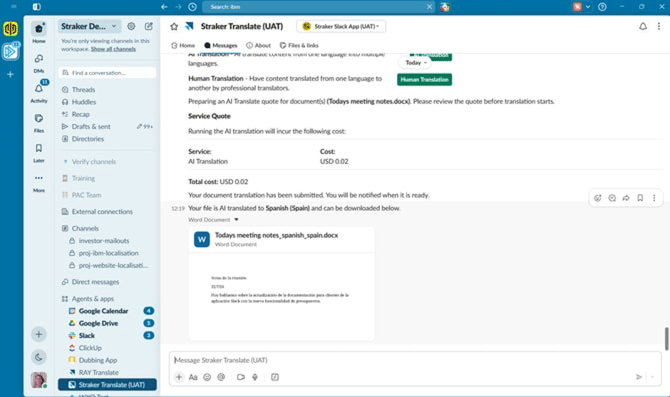The image size is (670, 397).
Task: Click the Human Translation button
Action: pos(424,79)
